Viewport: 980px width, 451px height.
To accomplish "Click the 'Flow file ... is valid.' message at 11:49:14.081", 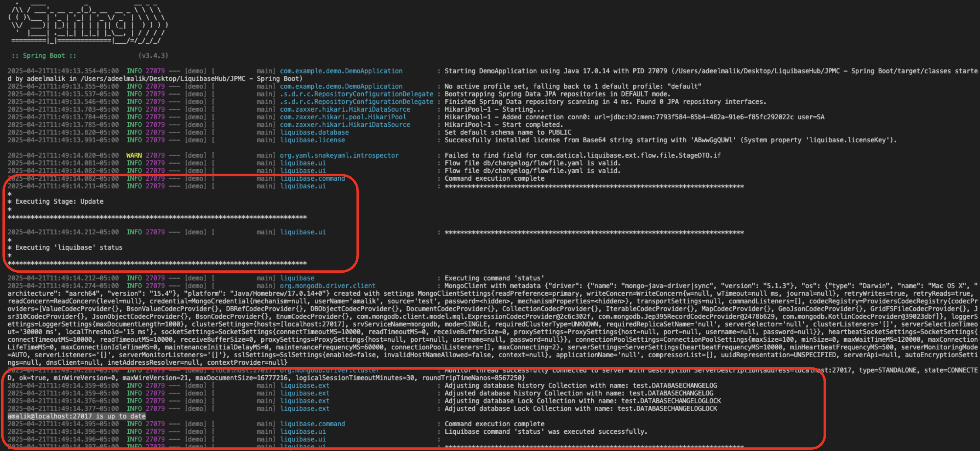I will (x=533, y=163).
